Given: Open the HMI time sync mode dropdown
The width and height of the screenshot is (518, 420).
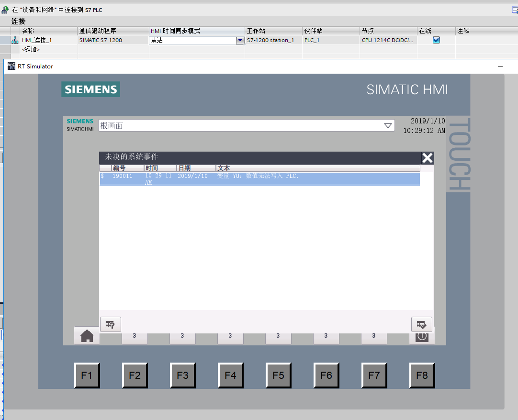Looking at the screenshot, I should [x=240, y=41].
